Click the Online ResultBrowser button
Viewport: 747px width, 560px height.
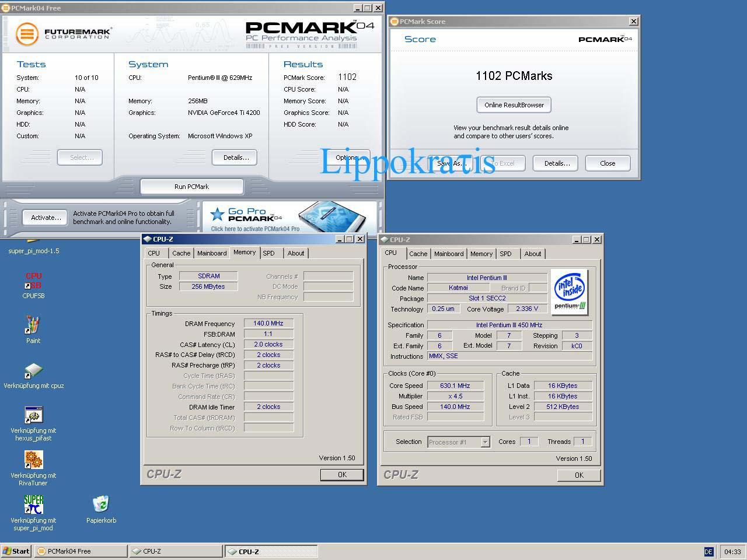[514, 105]
